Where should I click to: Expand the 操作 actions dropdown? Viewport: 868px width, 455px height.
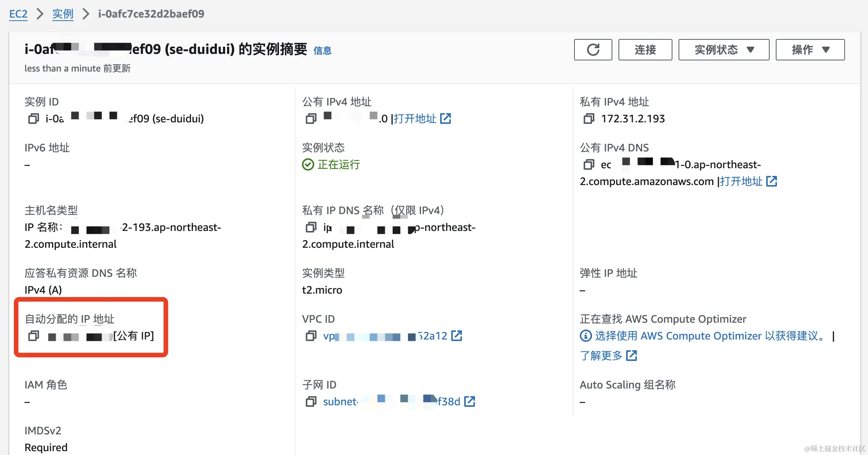click(810, 50)
